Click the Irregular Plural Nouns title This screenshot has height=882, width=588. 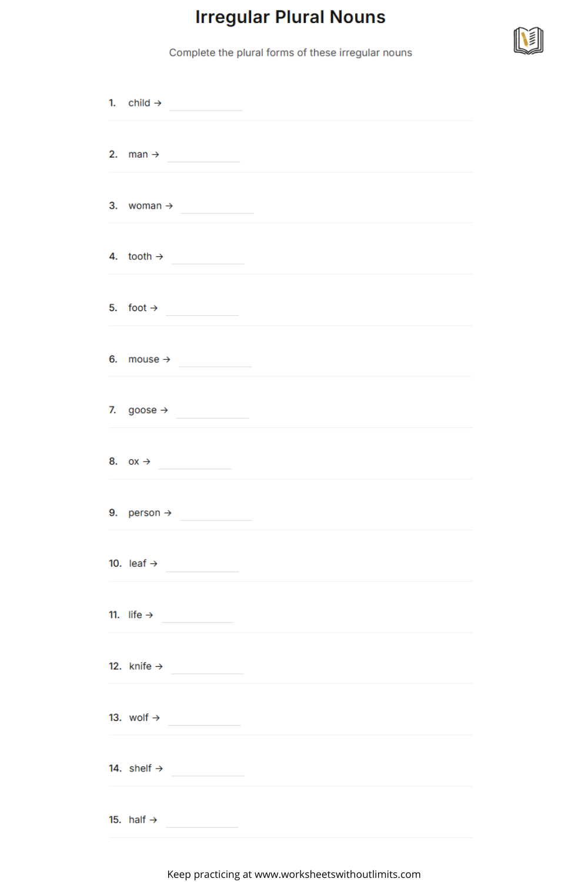[290, 17]
